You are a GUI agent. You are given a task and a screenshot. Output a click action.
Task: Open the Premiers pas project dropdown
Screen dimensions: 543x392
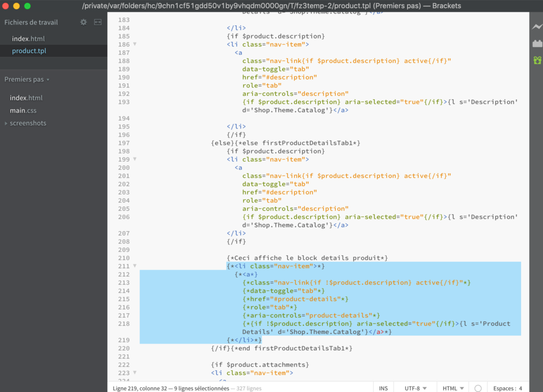(27, 79)
